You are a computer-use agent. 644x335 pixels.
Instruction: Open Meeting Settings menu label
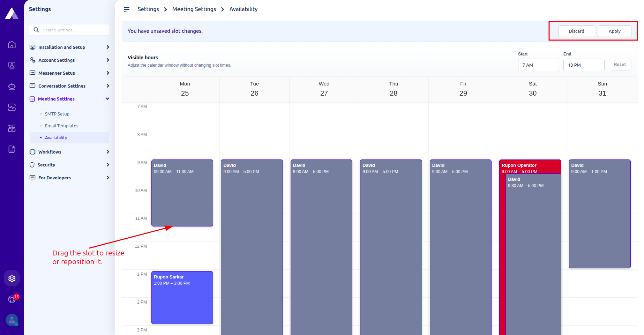point(56,99)
